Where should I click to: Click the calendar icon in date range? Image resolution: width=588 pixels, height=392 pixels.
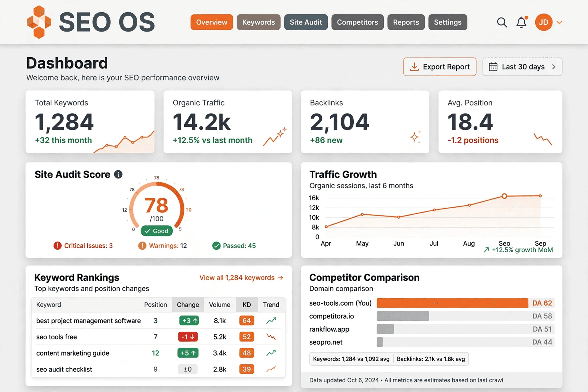click(493, 67)
